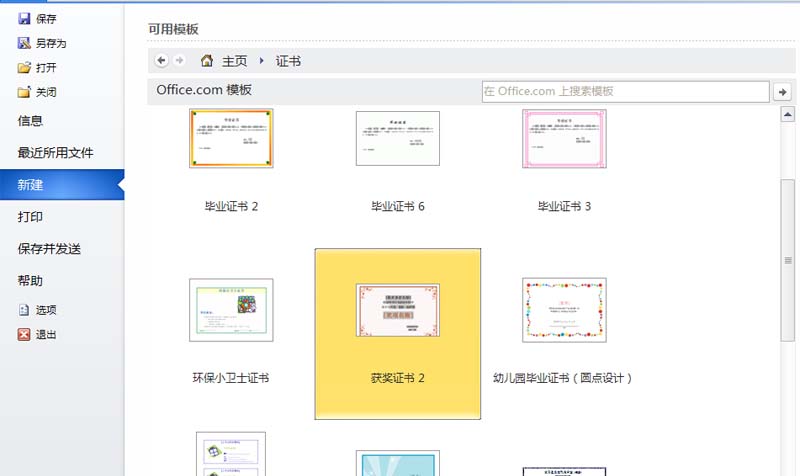Open 最近所用文件 (Recent files) menu item
800x476 pixels.
pos(62,153)
